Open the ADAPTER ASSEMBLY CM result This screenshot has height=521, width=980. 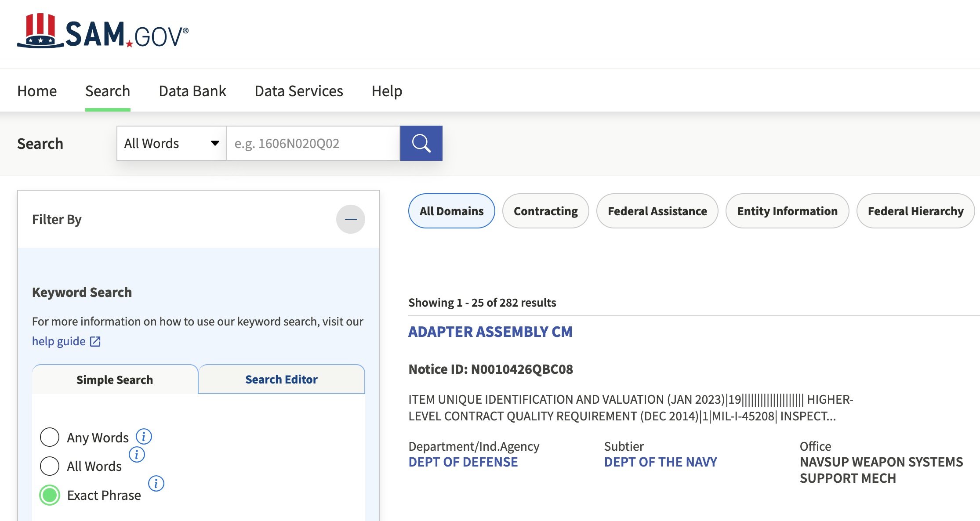click(490, 332)
